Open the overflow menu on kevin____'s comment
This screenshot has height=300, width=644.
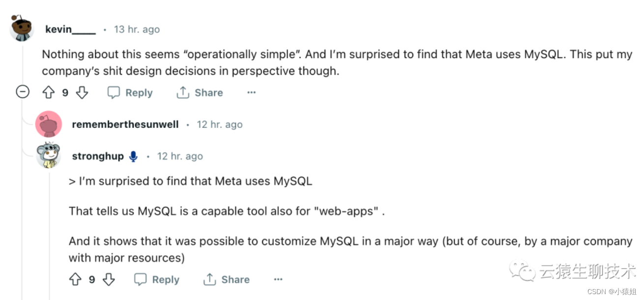[x=251, y=92]
